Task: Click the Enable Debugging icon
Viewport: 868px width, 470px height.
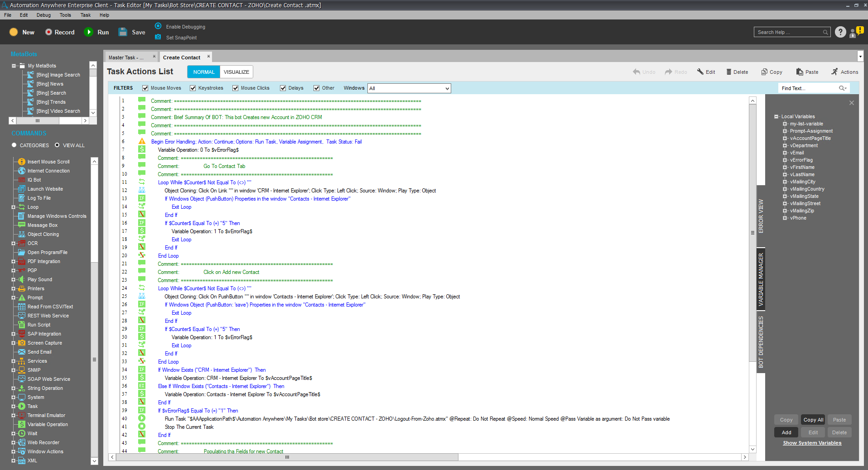Action: [158, 26]
